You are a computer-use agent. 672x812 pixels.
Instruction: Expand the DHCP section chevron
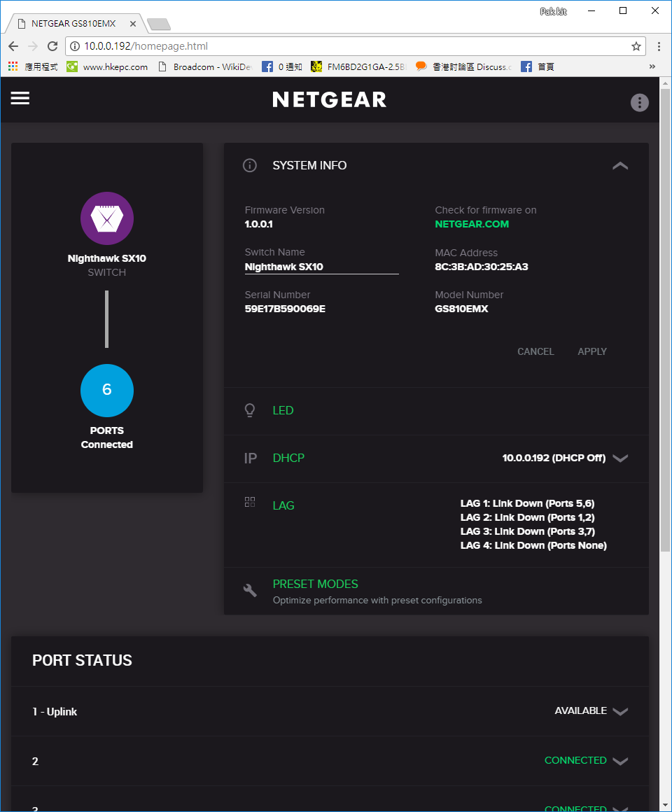point(620,458)
